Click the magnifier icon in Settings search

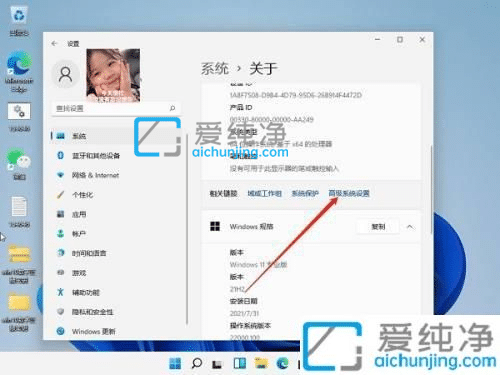coord(172,108)
